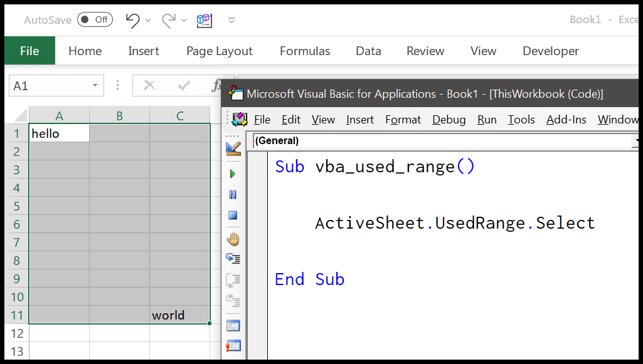Open the Excel File tab
643x364 pixels.
coord(29,51)
